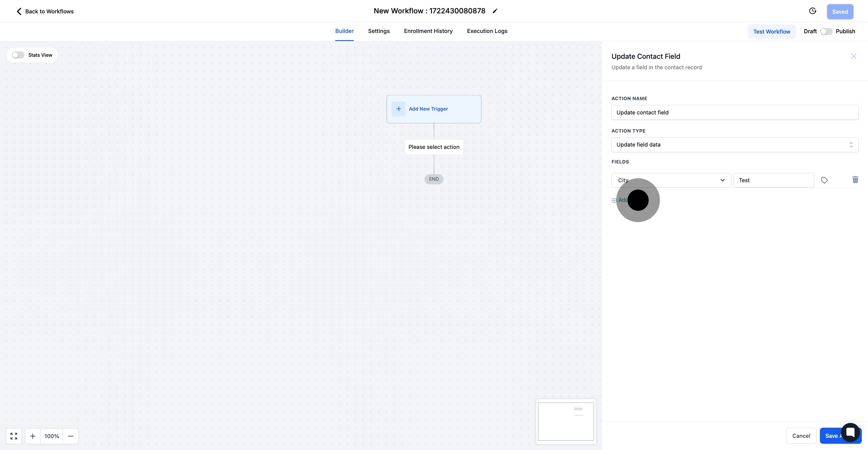
Task: Click the Test Workflow button
Action: (x=772, y=32)
